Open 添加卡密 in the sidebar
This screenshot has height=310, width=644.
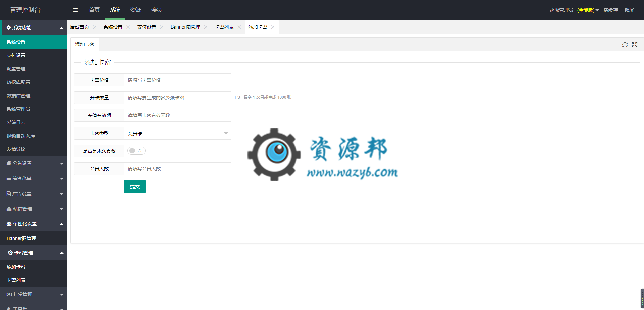(x=34, y=267)
